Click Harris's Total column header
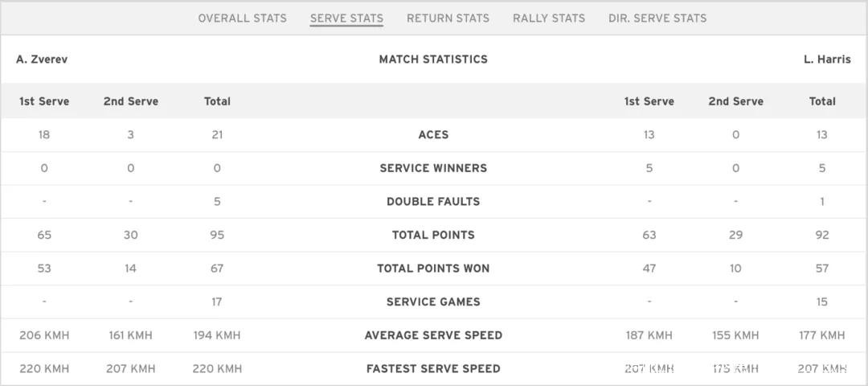 [x=822, y=101]
